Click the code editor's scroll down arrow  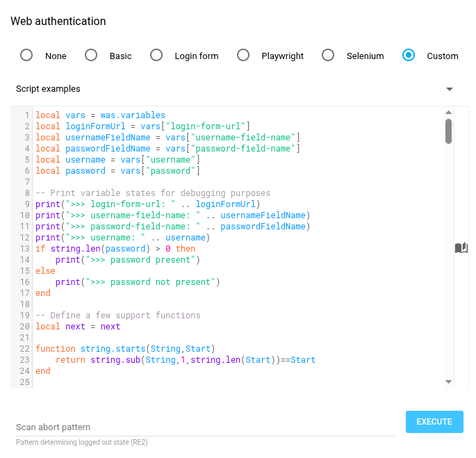pyautogui.click(x=448, y=382)
